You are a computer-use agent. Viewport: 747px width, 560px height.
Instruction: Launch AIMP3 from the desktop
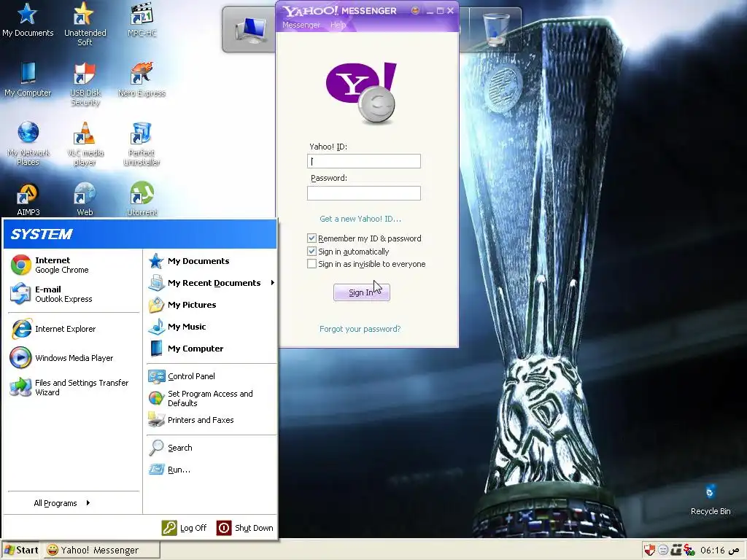[28, 200]
